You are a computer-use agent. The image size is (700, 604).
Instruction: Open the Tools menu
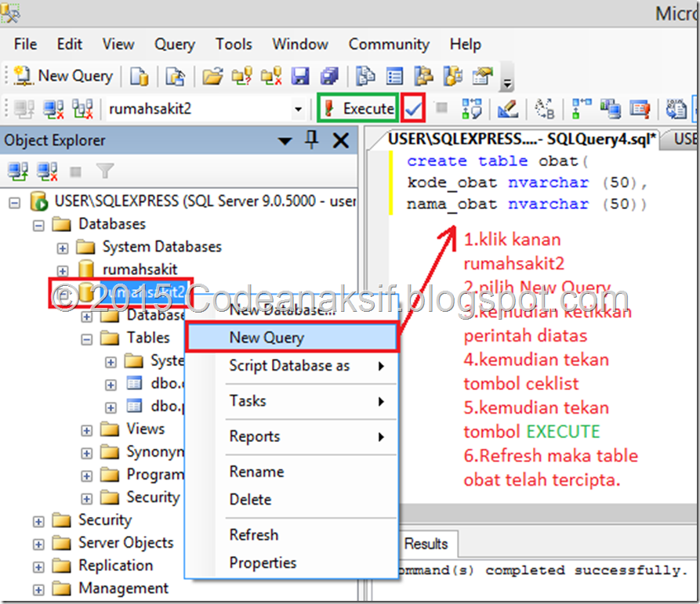coord(234,44)
